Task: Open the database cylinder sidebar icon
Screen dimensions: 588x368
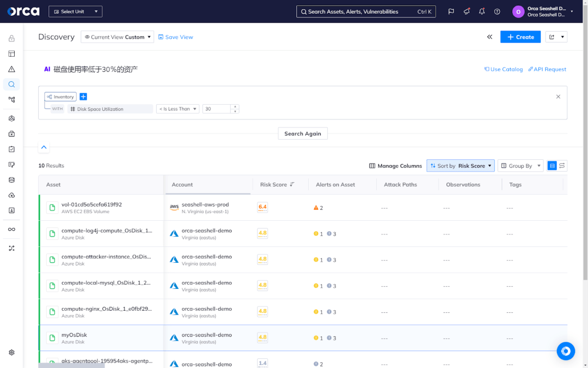Action: click(x=11, y=180)
